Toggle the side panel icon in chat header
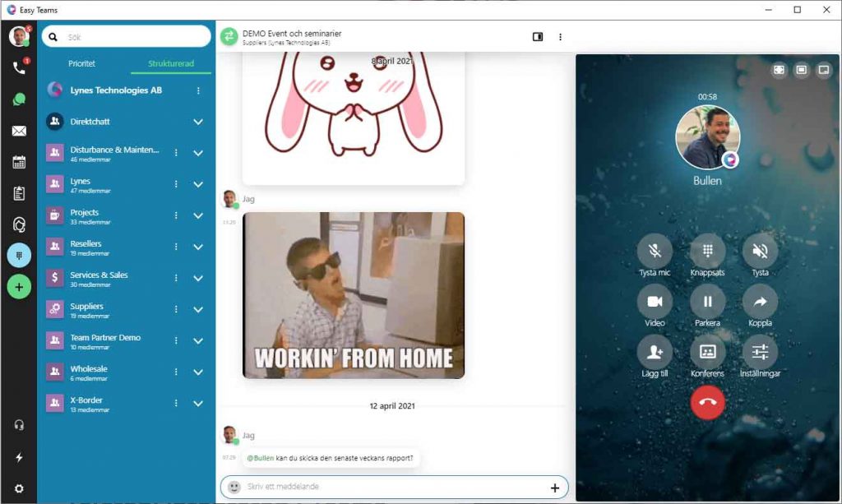The width and height of the screenshot is (842, 504). pyautogui.click(x=538, y=36)
